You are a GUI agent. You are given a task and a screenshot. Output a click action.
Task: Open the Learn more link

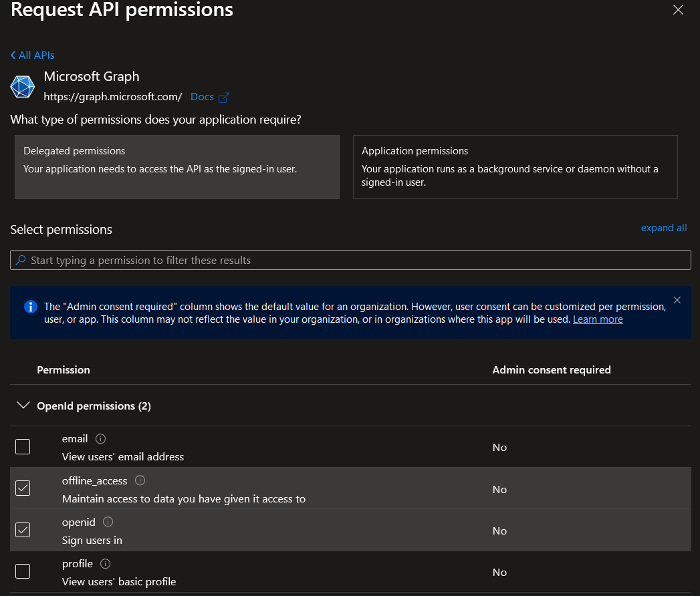coord(598,319)
